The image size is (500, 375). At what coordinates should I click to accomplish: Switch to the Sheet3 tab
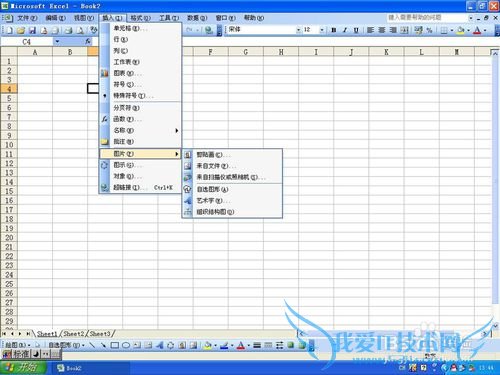pos(100,333)
